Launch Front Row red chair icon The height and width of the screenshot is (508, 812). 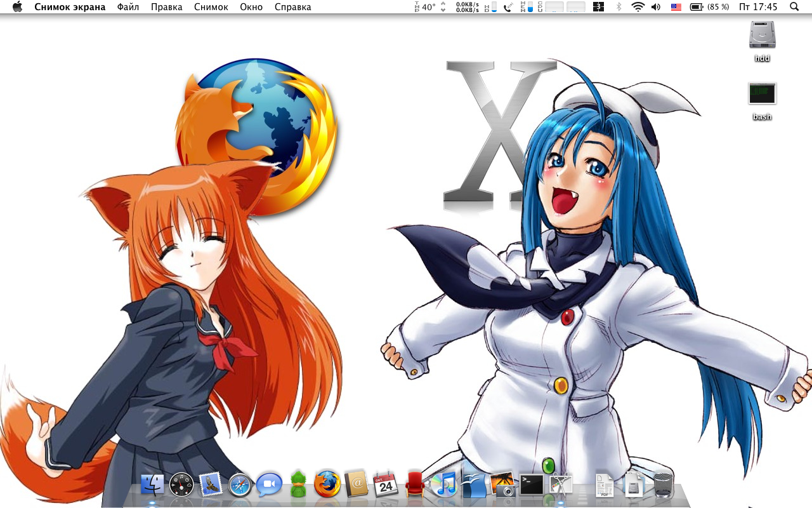415,485
